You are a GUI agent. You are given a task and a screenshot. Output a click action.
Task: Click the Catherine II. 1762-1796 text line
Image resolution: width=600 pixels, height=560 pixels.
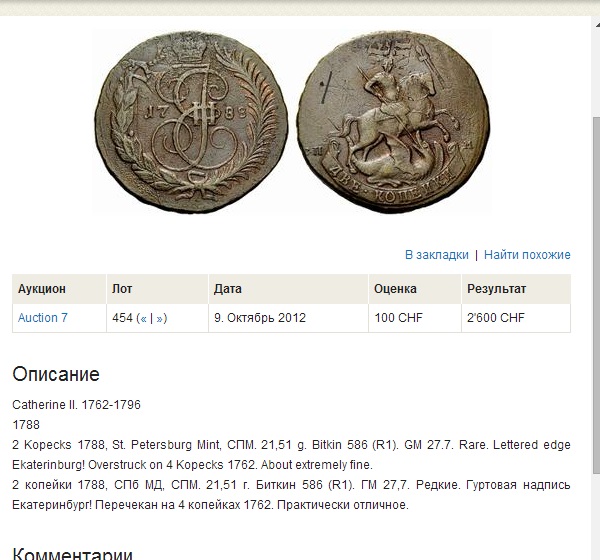coord(77,405)
